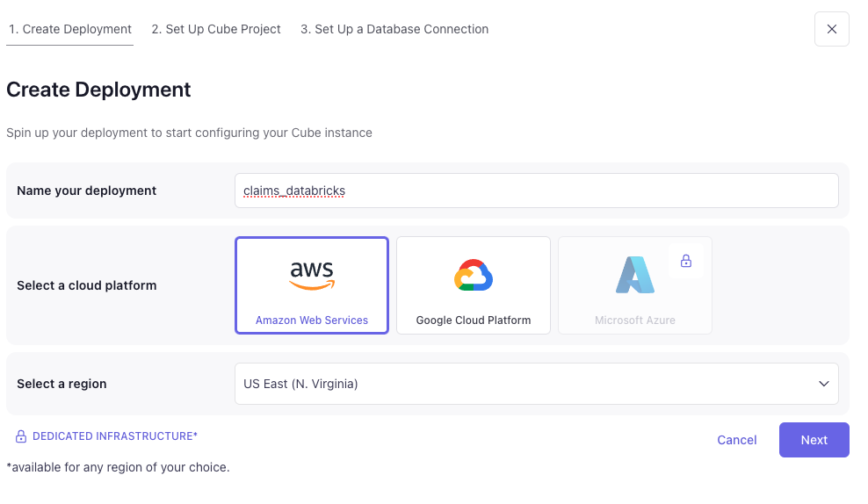Open the US East (N. Virginia) region selector
The image size is (868, 504).
[x=537, y=384]
